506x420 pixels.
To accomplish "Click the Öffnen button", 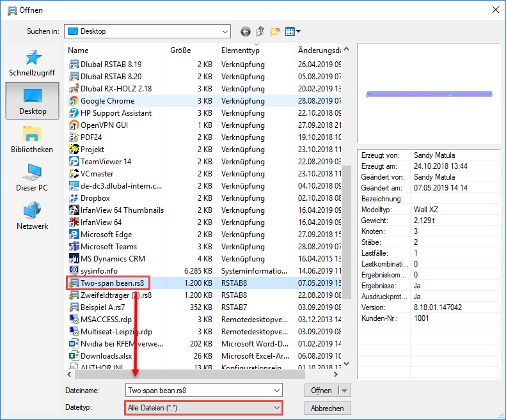I will 321,391.
